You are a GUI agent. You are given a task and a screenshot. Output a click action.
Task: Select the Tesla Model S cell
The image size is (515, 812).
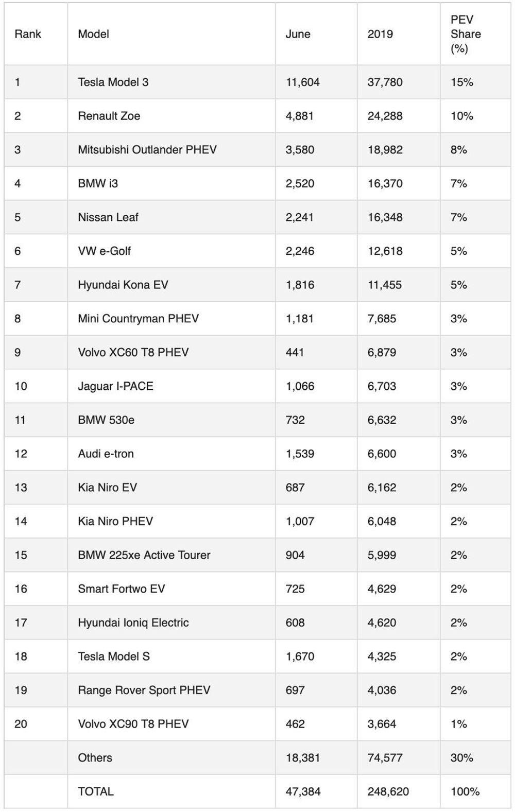pyautogui.click(x=114, y=656)
